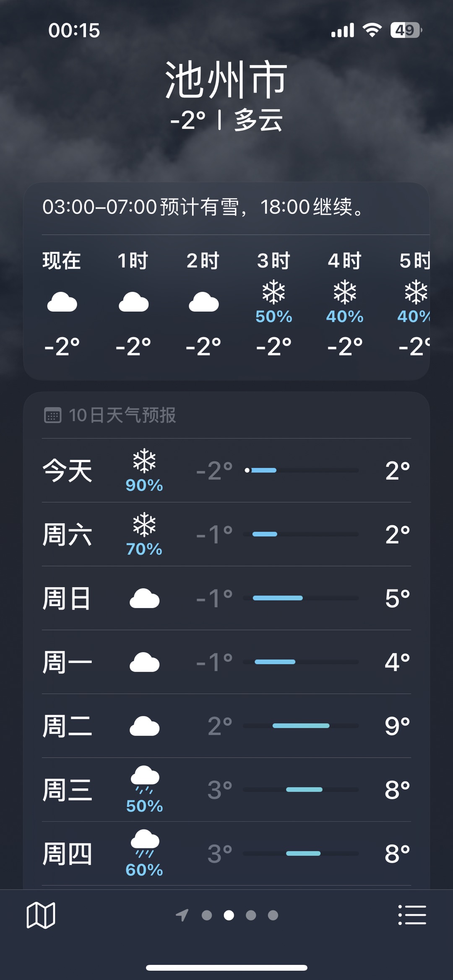The height and width of the screenshot is (980, 453).
Task: Open the 4时 hourly forecast column
Action: click(x=345, y=304)
